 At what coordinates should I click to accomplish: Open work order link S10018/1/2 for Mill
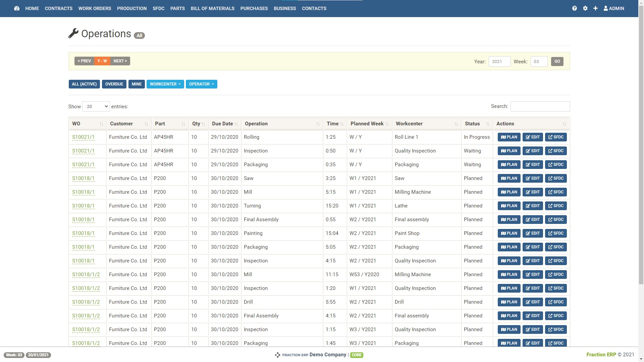86,275
